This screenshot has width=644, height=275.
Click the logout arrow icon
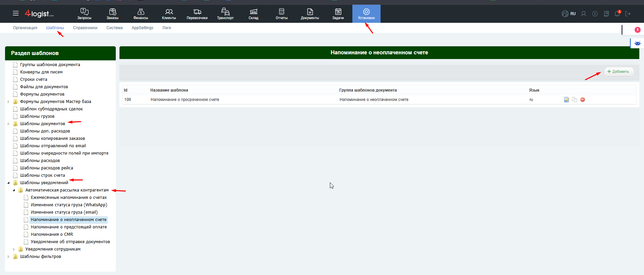628,14
